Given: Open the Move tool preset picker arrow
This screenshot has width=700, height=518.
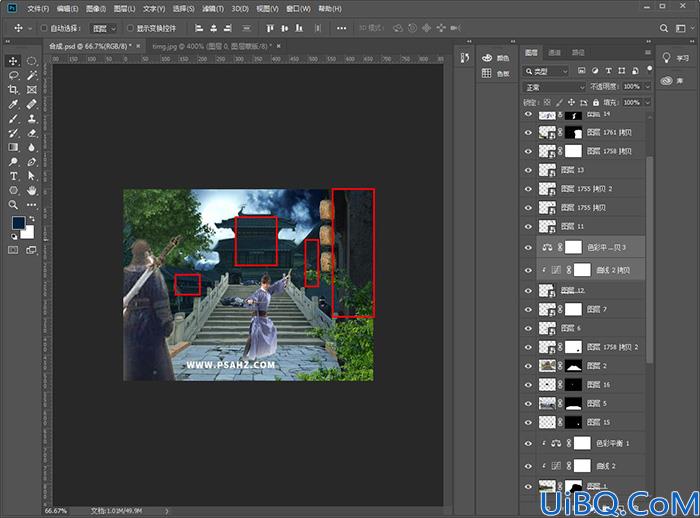Looking at the screenshot, I should coord(30,28).
